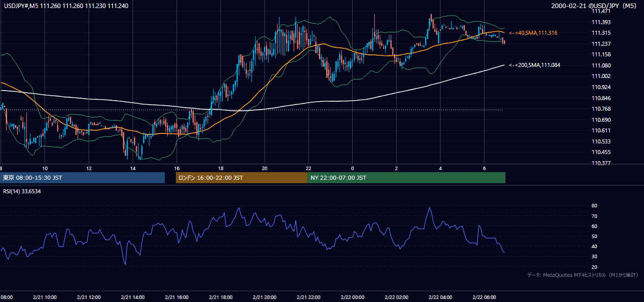Screen dimensions: 644x302
Task: Click hour label 18 under the price chart
Action: point(220,168)
